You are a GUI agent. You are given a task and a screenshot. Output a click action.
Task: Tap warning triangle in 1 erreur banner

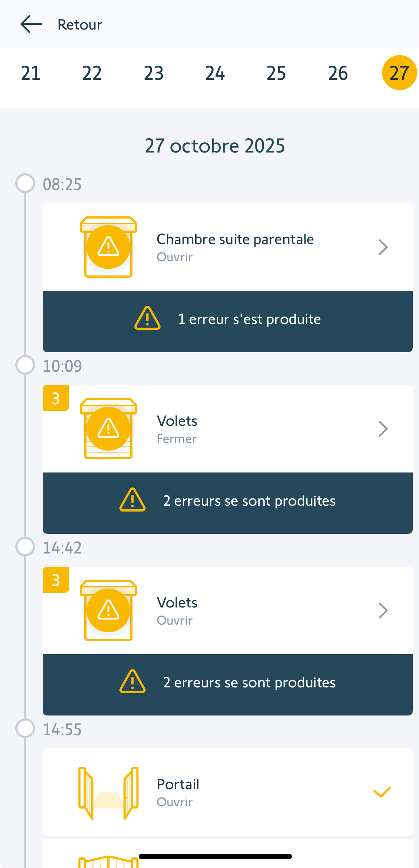[x=147, y=319]
